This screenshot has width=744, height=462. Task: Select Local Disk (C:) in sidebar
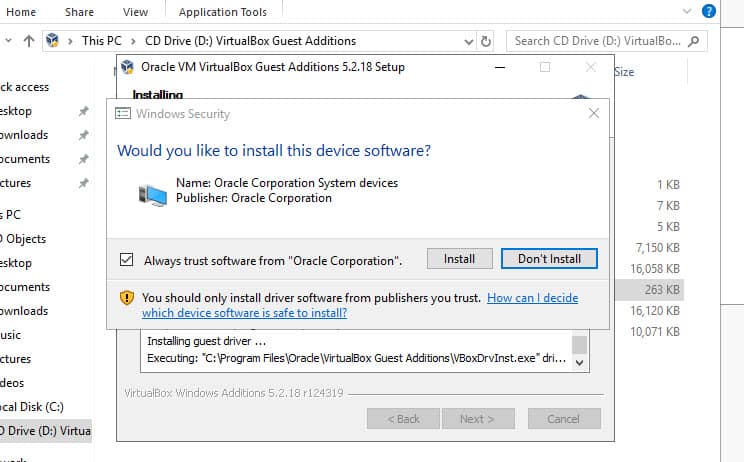pyautogui.click(x=32, y=407)
